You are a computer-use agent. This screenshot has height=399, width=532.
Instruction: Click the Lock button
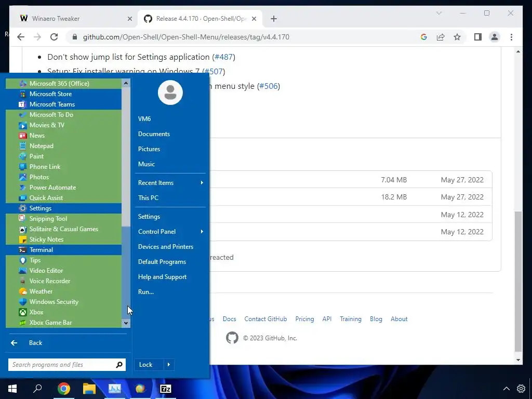149,365
